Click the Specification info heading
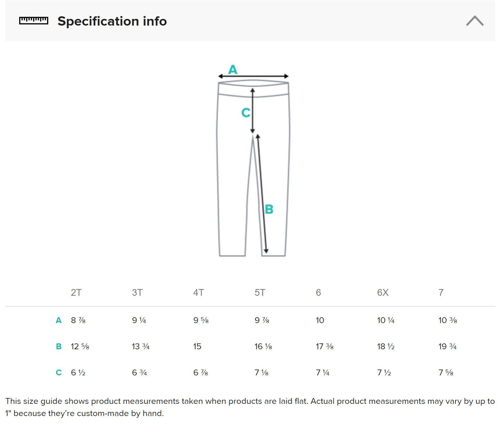504x432 pixels. (x=112, y=21)
